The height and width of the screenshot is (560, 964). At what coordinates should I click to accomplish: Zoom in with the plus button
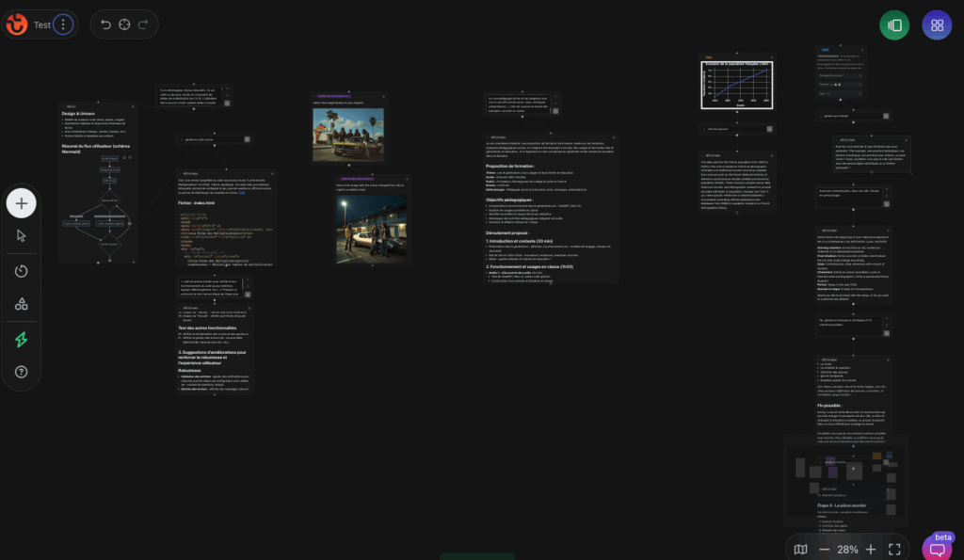pos(871,549)
